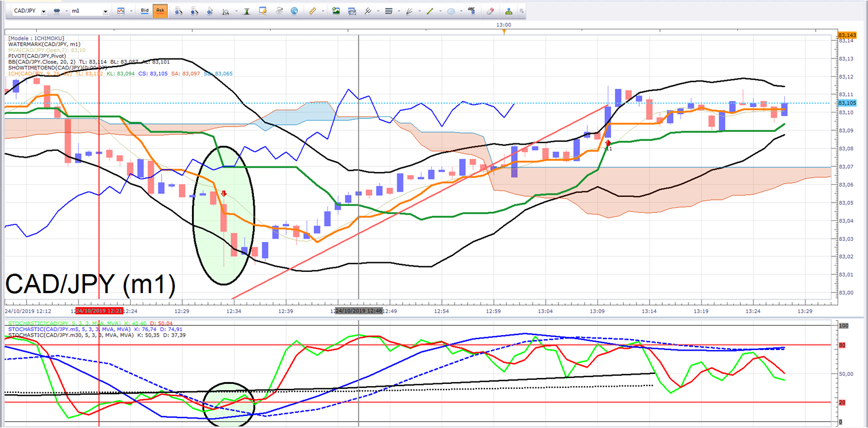
Task: Click the red down arrow signal marker
Action: (224, 194)
